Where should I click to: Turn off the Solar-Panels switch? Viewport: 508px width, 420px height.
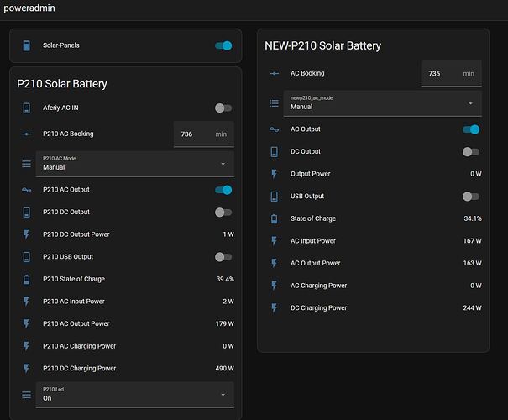223,45
